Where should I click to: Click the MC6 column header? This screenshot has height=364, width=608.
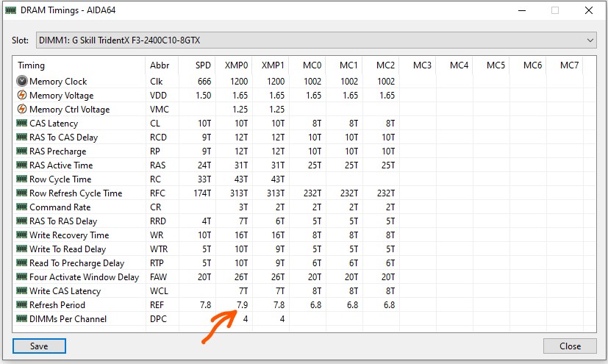(x=528, y=65)
